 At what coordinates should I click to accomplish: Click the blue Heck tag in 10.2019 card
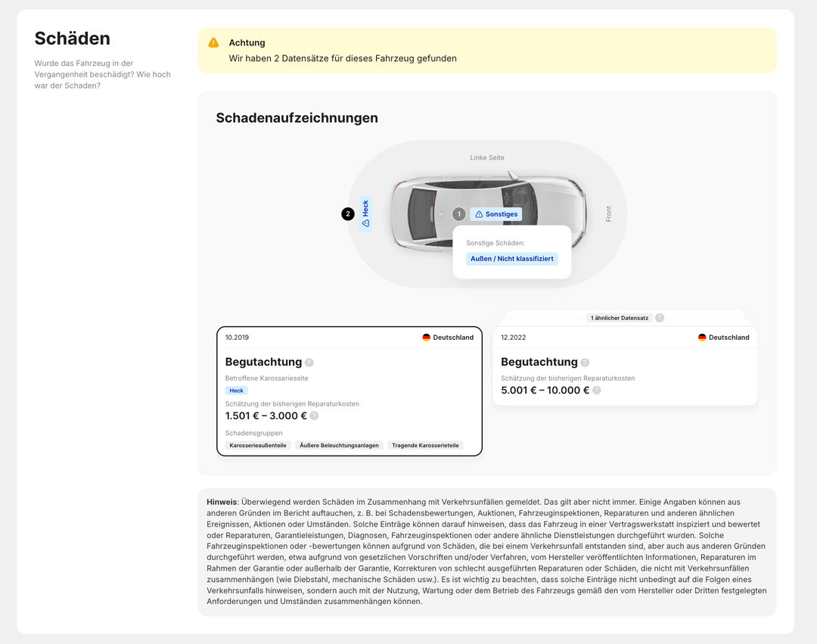pos(236,390)
